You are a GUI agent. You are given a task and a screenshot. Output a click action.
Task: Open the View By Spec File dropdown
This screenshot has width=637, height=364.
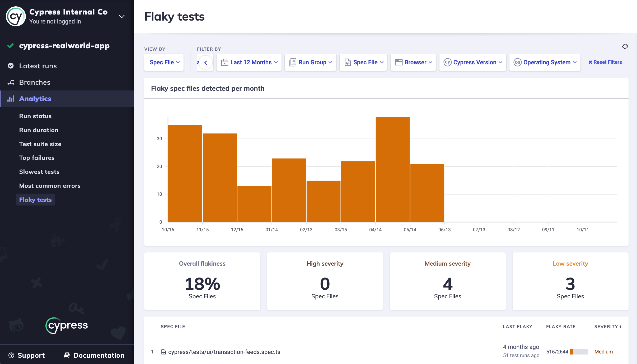tap(164, 62)
